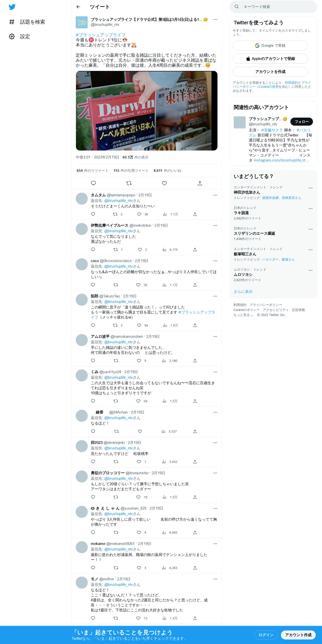Retweet 伊勢志摩ベイブルース's reply
Image resolution: width=322 pixels, height=644 pixels.
(x=116, y=250)
